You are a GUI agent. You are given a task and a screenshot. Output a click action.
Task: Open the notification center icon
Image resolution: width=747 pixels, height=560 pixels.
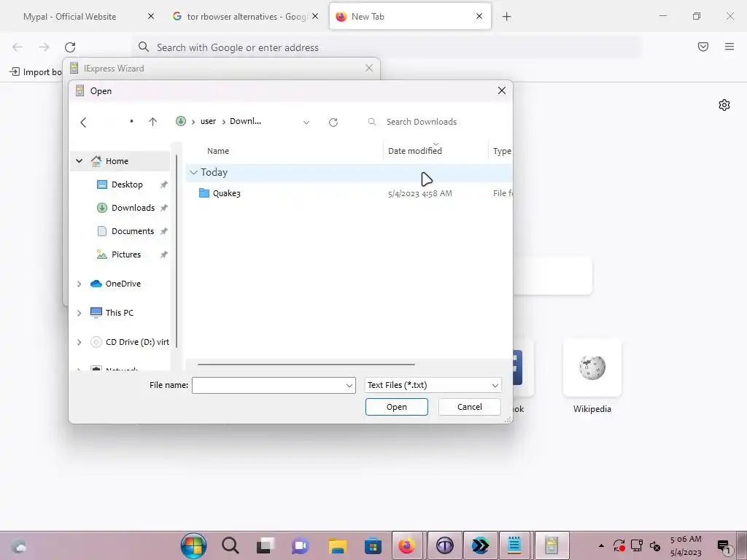(724, 545)
